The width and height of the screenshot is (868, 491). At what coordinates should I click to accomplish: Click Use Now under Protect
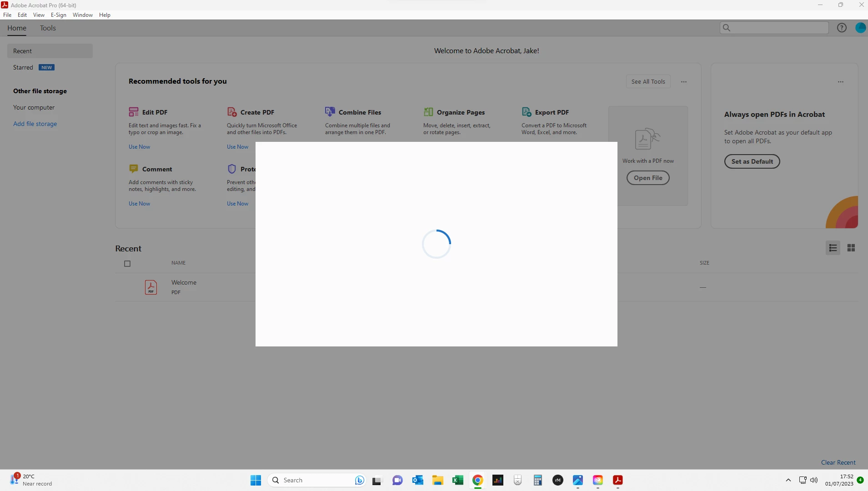pyautogui.click(x=237, y=203)
